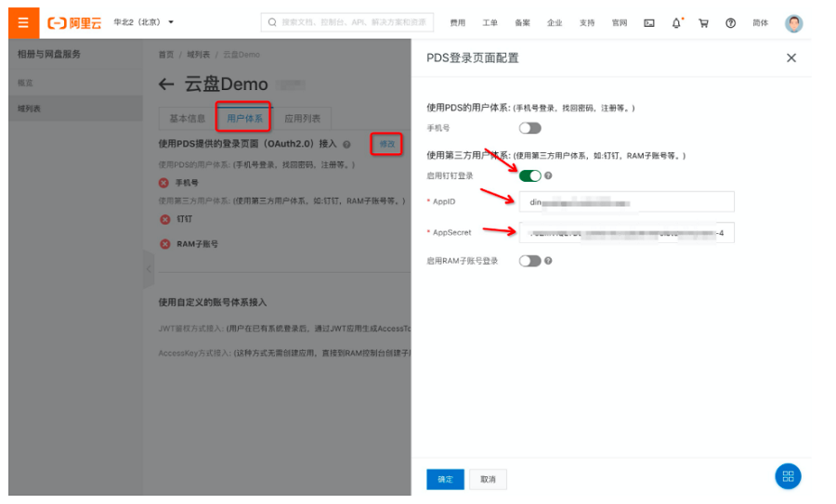Screen dimensions: 836x504
Task: Expand the 华北2（北京） region dropdown
Action: point(144,22)
